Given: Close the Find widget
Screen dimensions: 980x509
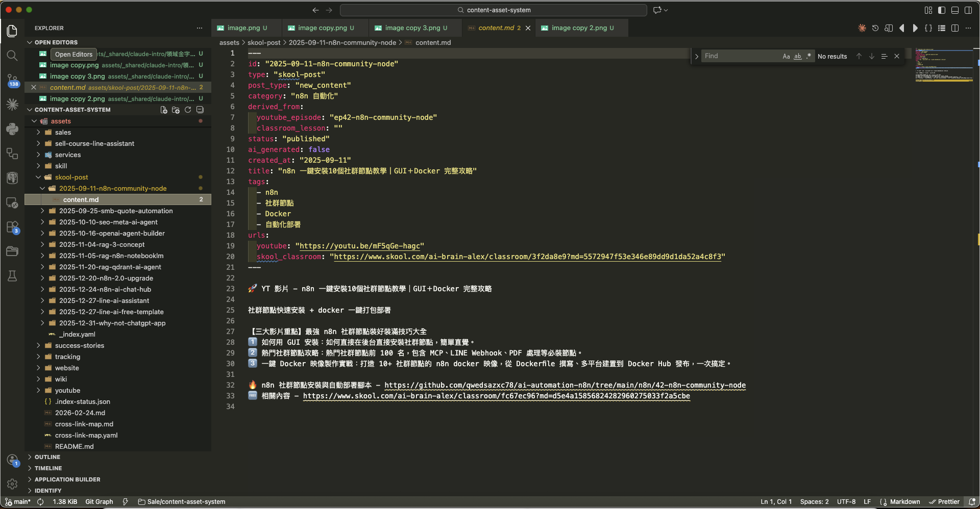Looking at the screenshot, I should [x=897, y=56].
